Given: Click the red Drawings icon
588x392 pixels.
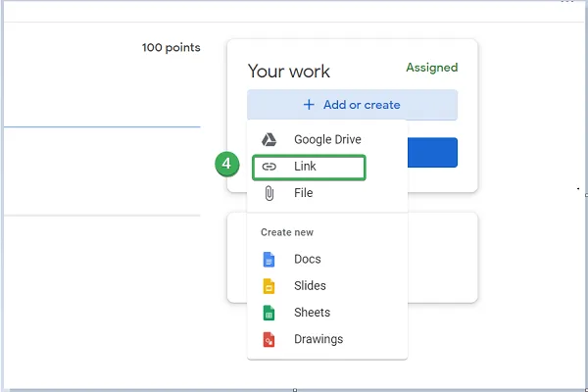Looking at the screenshot, I should click(x=269, y=339).
